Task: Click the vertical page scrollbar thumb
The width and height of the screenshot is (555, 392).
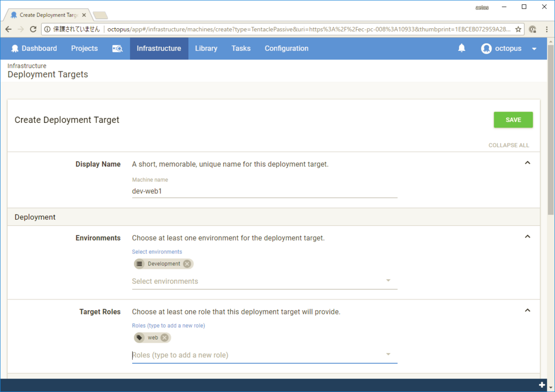Action: click(551, 129)
